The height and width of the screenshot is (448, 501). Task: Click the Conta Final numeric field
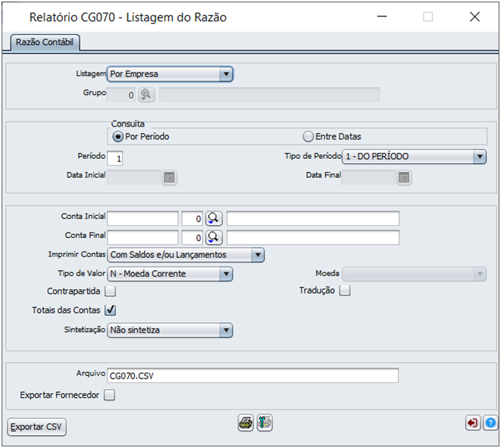pos(192,237)
